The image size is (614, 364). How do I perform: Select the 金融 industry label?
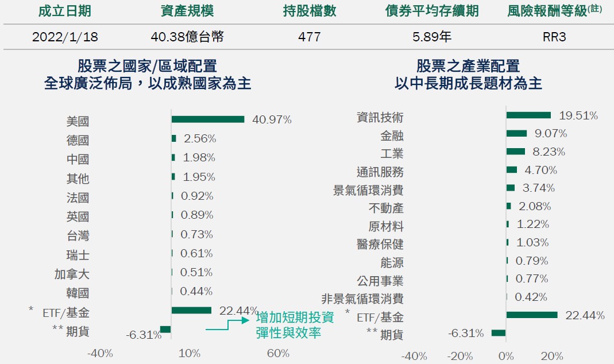(392, 136)
